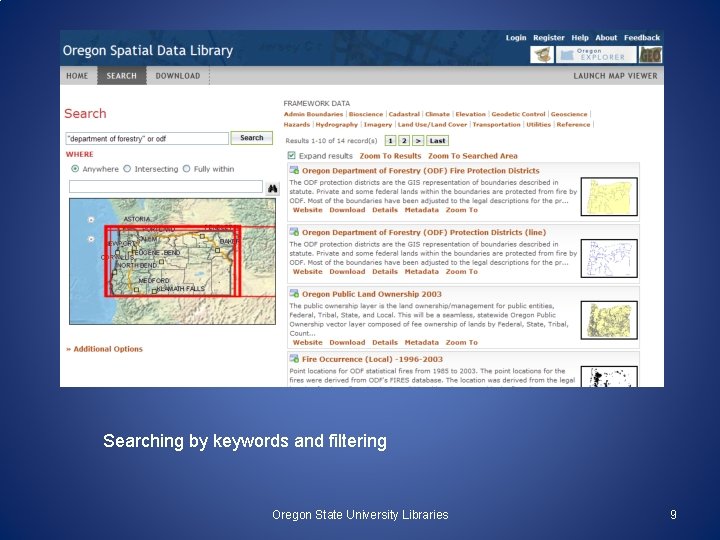This screenshot has width=720, height=540.
Task: Open Fire Protection Districts result title
Action: pyautogui.click(x=421, y=171)
